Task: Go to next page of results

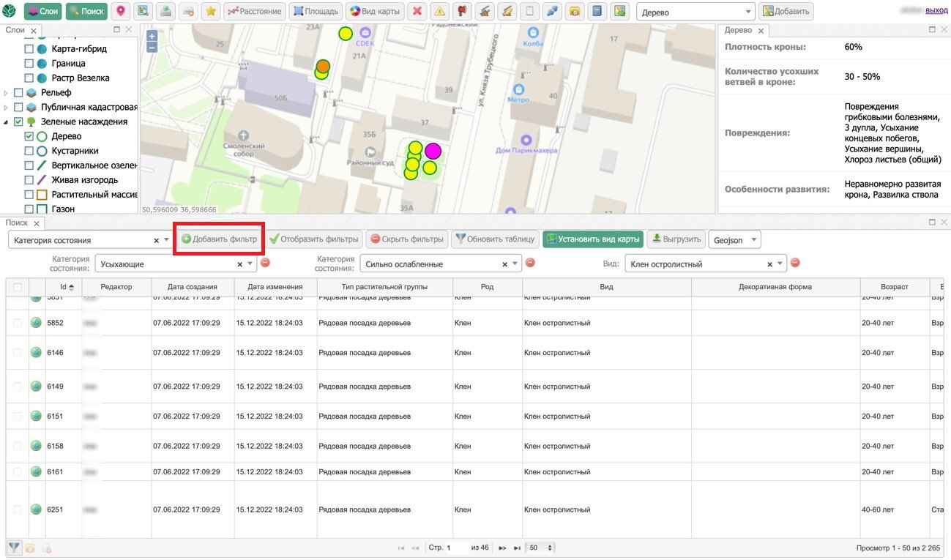Action: tap(502, 548)
